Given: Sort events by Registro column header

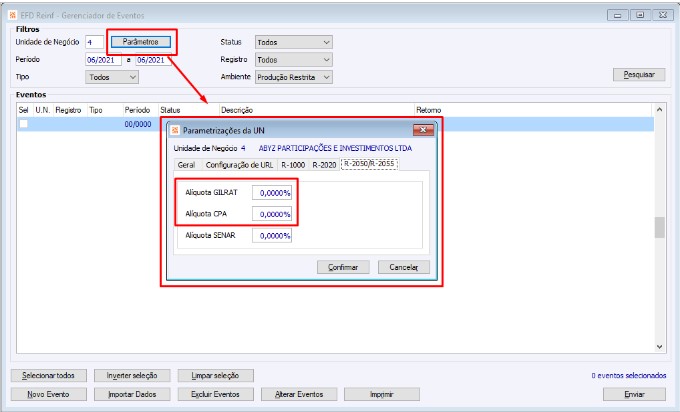Looking at the screenshot, I should [x=69, y=110].
